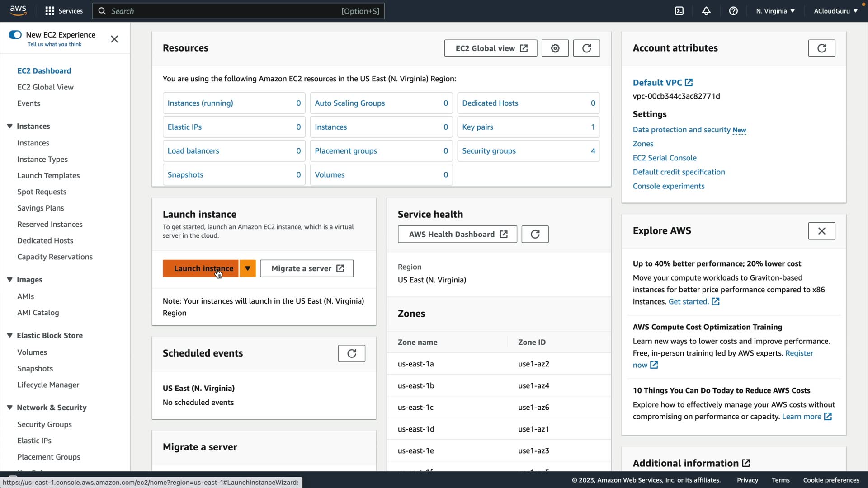Viewport: 868px width, 488px height.
Task: Refresh the Resources panel
Action: coord(586,48)
